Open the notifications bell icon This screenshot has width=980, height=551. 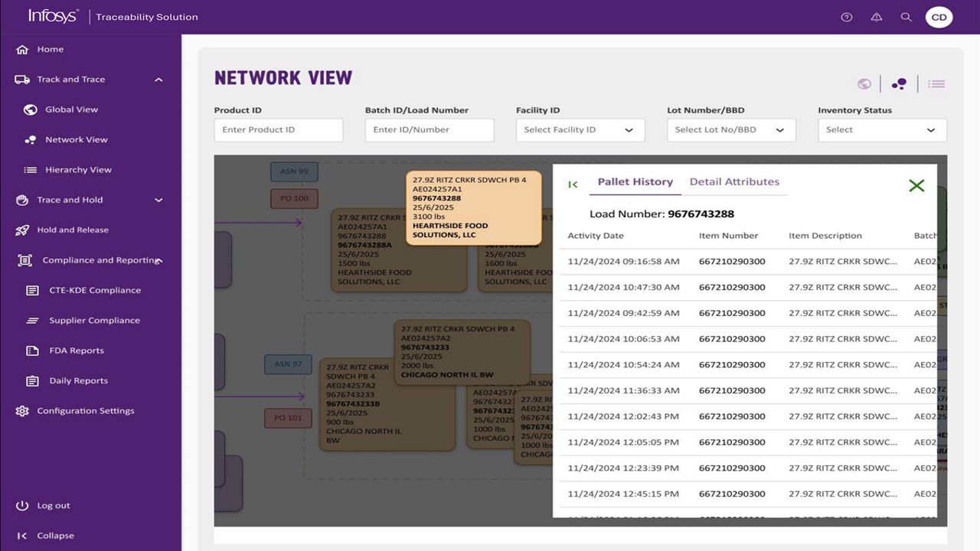pos(877,17)
